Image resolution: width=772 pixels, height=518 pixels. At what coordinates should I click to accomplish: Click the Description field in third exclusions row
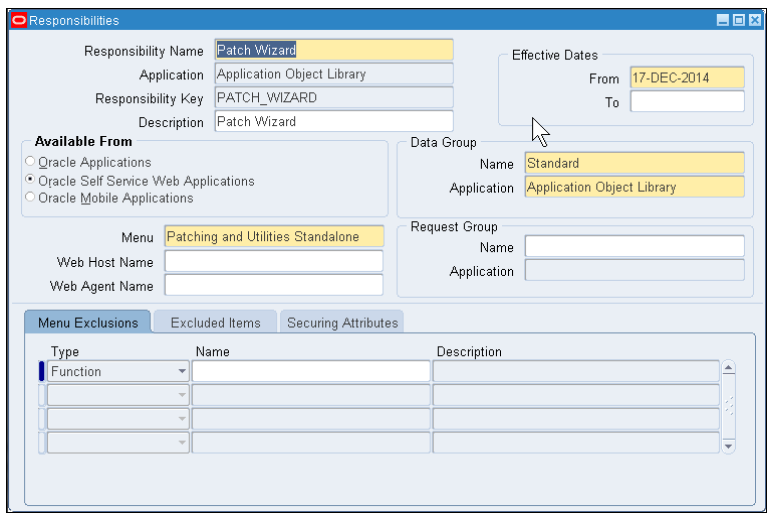tap(576, 419)
